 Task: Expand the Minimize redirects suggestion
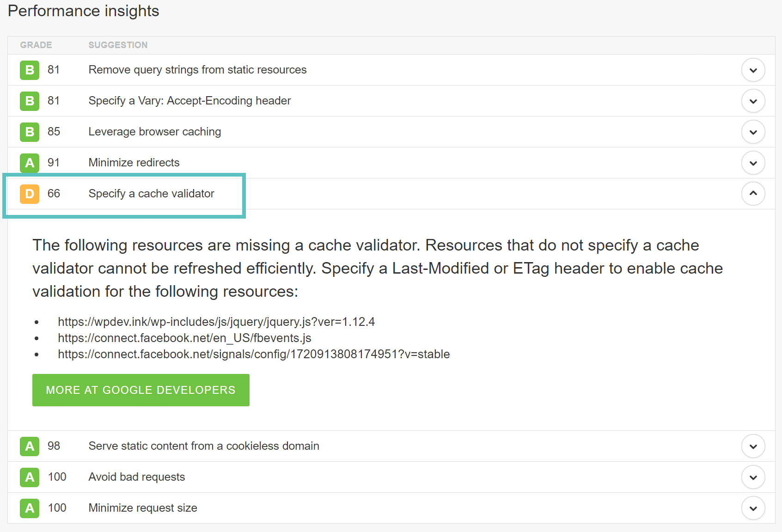click(753, 163)
